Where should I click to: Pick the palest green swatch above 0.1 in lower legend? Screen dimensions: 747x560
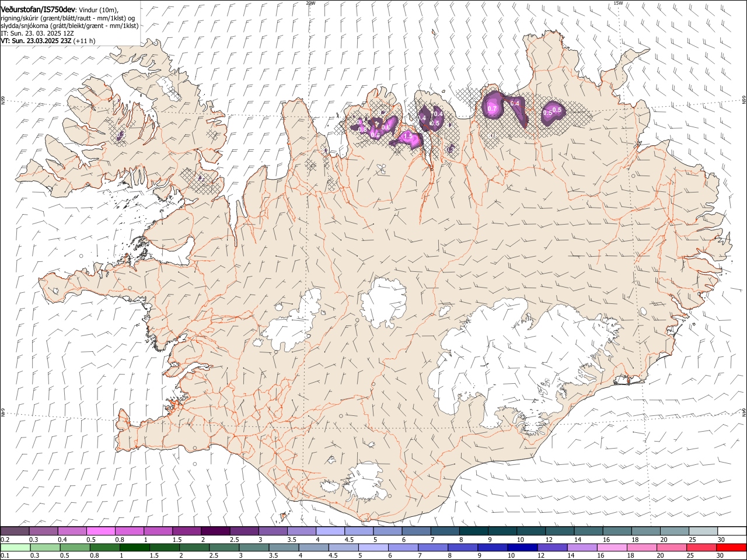15,547
